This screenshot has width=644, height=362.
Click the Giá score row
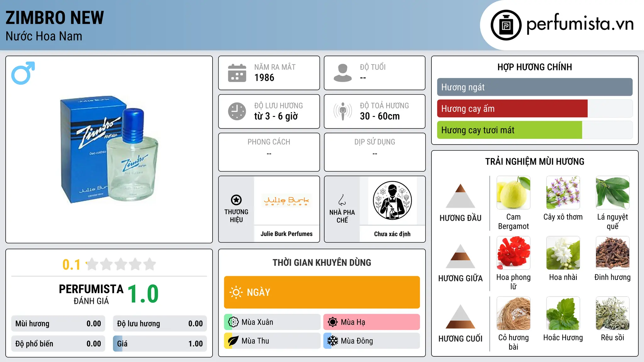coord(160,344)
